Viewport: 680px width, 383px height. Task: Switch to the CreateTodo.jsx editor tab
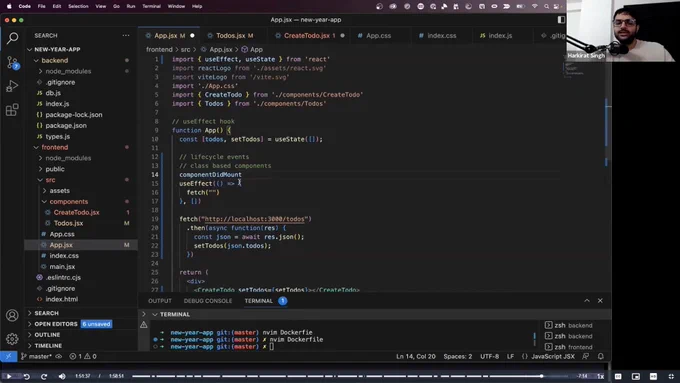click(309, 36)
